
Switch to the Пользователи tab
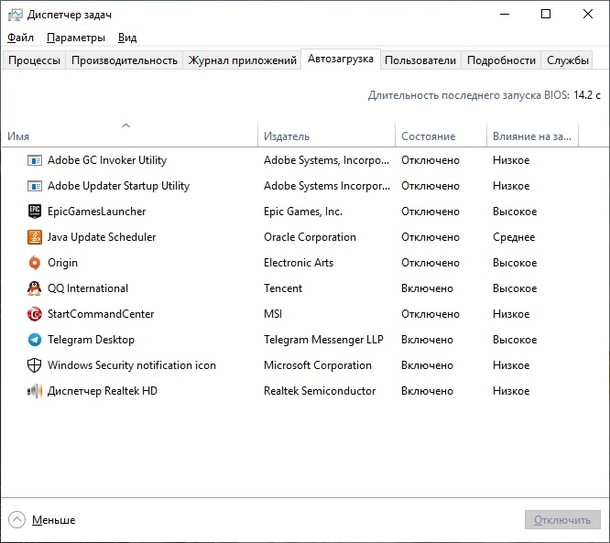click(421, 60)
